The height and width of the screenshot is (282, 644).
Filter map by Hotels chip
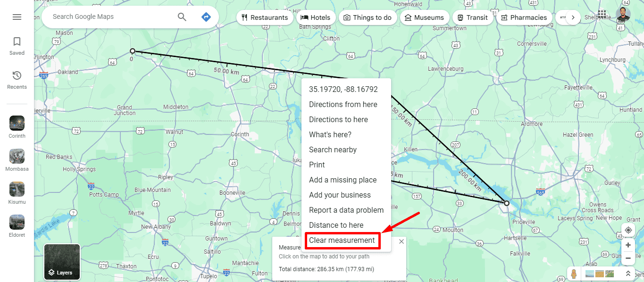coord(316,17)
